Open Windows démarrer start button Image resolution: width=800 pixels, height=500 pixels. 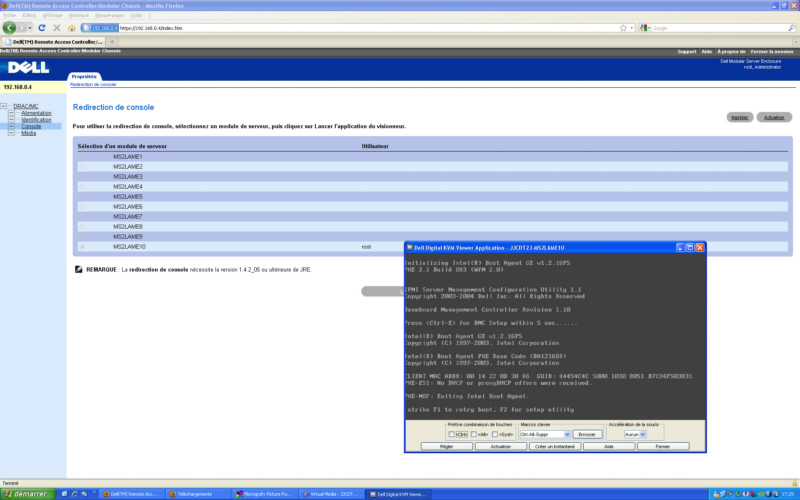coord(28,494)
